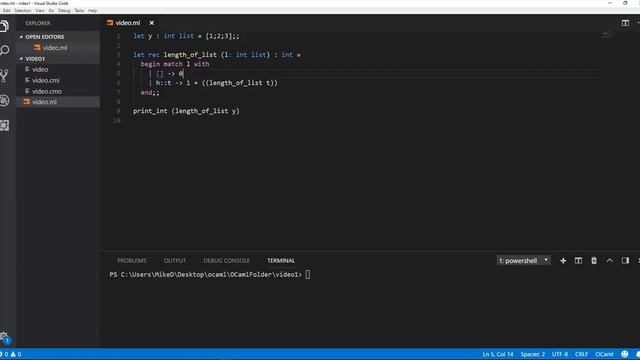Click the errors and warnings status indicator
640x360 pixels.
11,354
